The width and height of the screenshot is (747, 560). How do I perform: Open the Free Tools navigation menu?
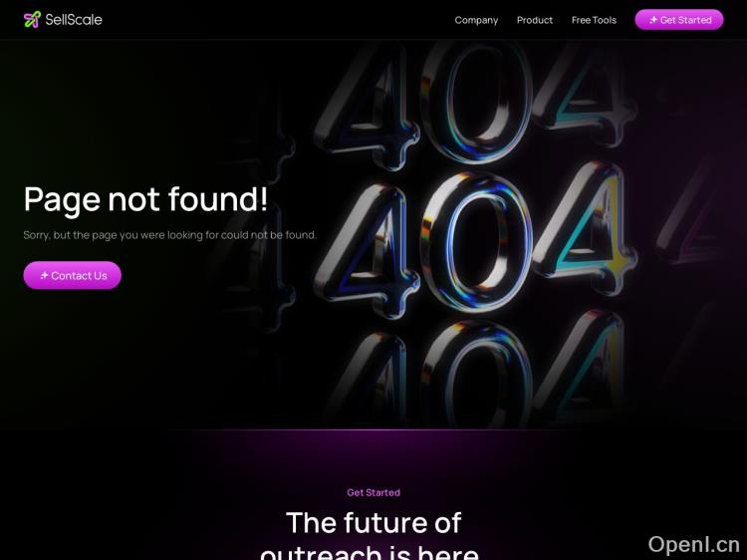point(594,20)
